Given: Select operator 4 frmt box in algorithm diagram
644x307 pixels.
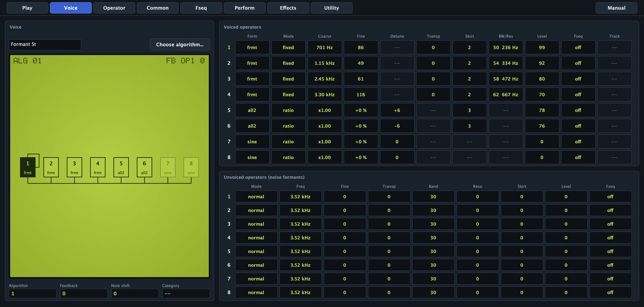Looking at the screenshot, I should click(x=98, y=167).
